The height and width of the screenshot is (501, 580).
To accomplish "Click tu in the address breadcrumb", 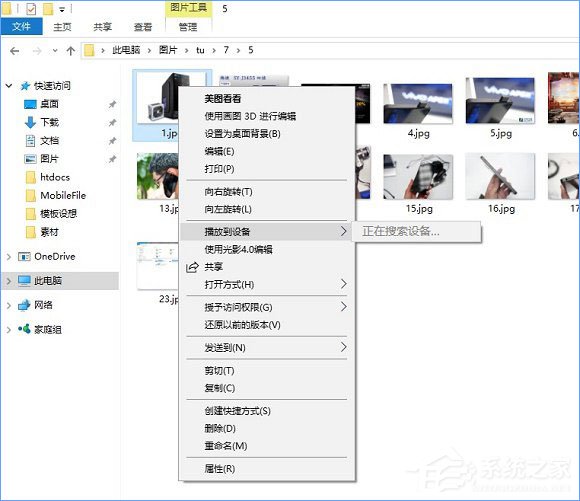I will [x=200, y=50].
